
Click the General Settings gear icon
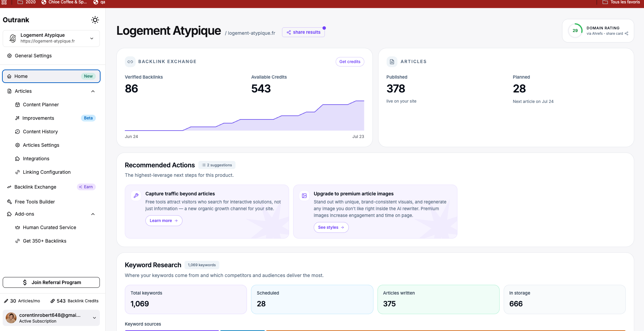coord(9,56)
